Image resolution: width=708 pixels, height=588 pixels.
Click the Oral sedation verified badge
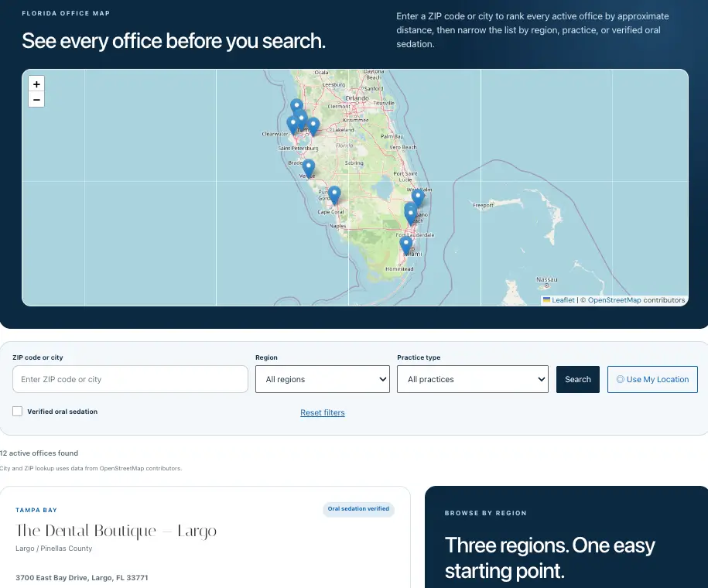pos(358,509)
